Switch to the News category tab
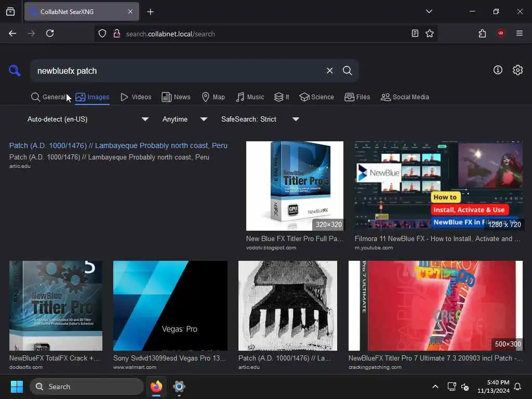Viewport: 532px width, 399px height. [x=176, y=97]
